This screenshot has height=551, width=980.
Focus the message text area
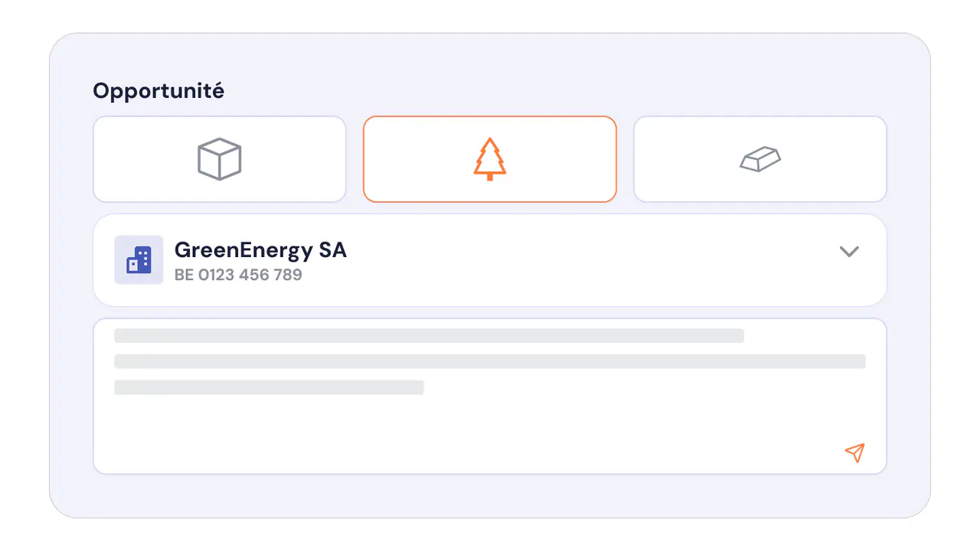(490, 396)
